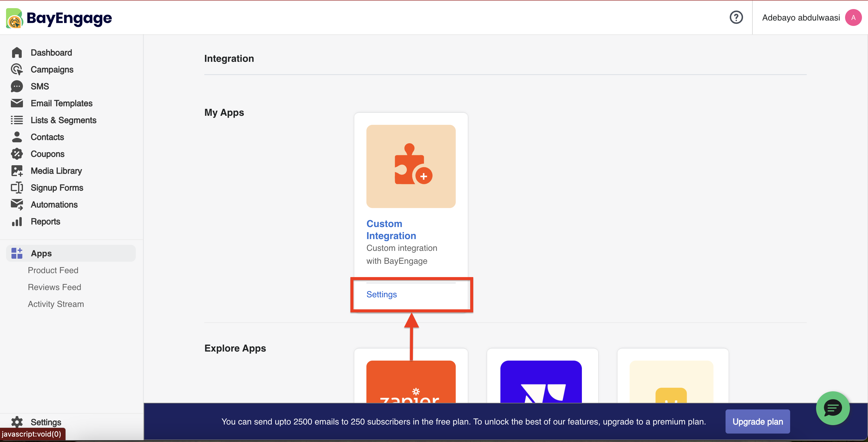Image resolution: width=868 pixels, height=442 pixels.
Task: Click the Reports bar chart icon
Action: pyautogui.click(x=17, y=222)
